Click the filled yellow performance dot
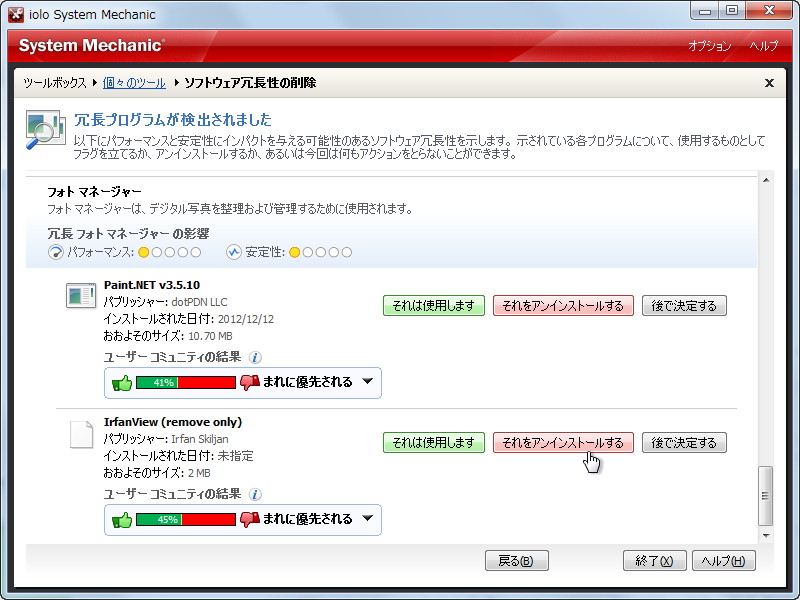Screen dimensions: 800x600 point(144,252)
